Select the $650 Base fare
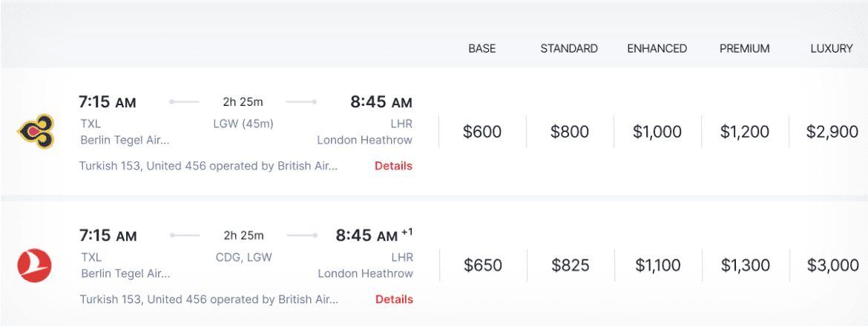The image size is (868, 326). point(483,265)
